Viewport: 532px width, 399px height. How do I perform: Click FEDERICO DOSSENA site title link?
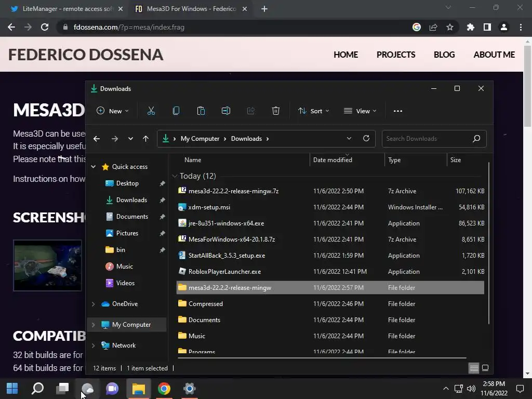click(x=86, y=55)
